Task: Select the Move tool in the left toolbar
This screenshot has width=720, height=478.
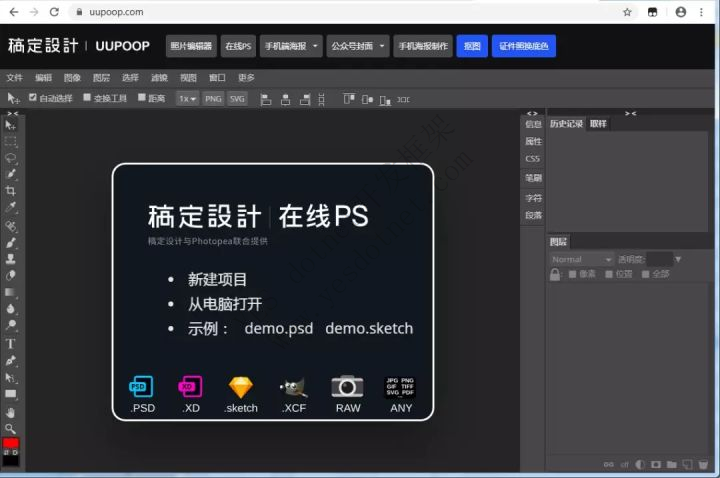Action: (10, 125)
